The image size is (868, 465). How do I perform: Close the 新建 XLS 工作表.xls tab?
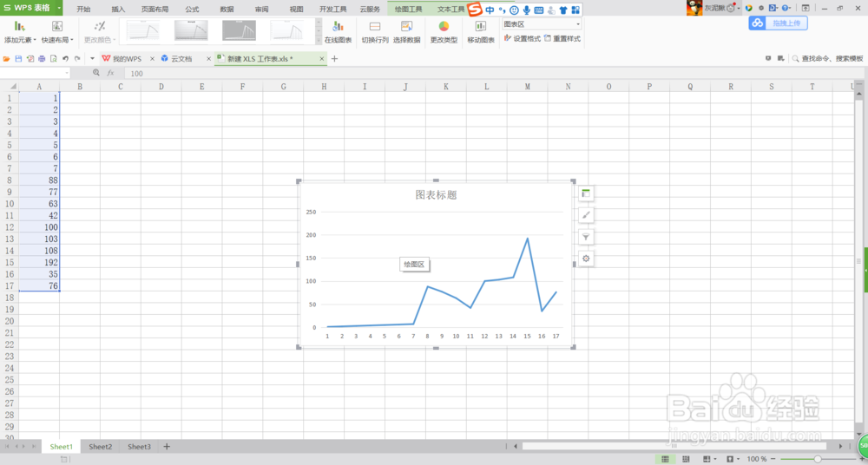tap(321, 59)
